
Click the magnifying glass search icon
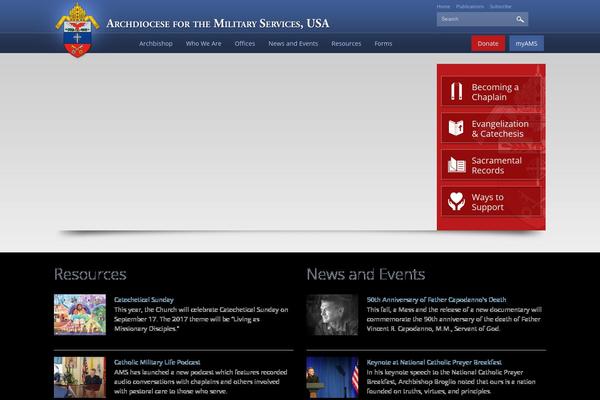[x=520, y=19]
